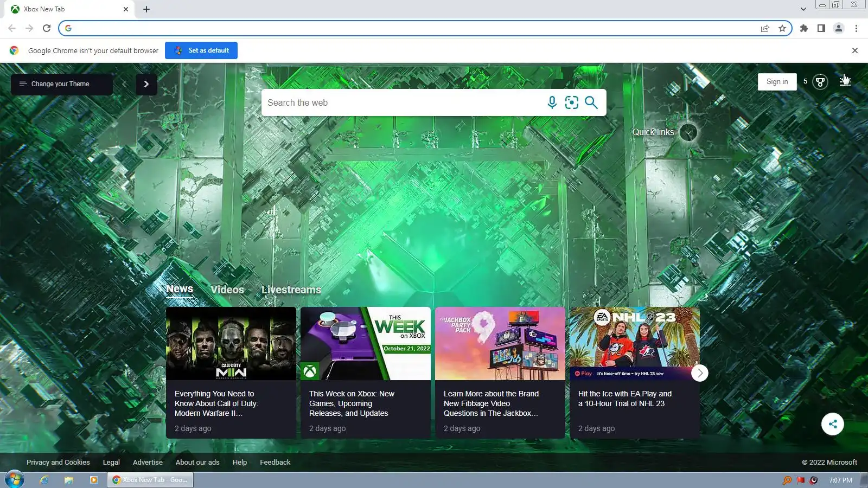Open the Windows Start menu

click(x=15, y=480)
